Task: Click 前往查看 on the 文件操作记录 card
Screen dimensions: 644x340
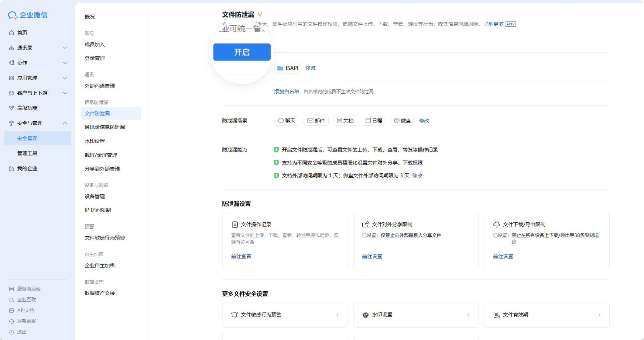Action: tap(241, 256)
